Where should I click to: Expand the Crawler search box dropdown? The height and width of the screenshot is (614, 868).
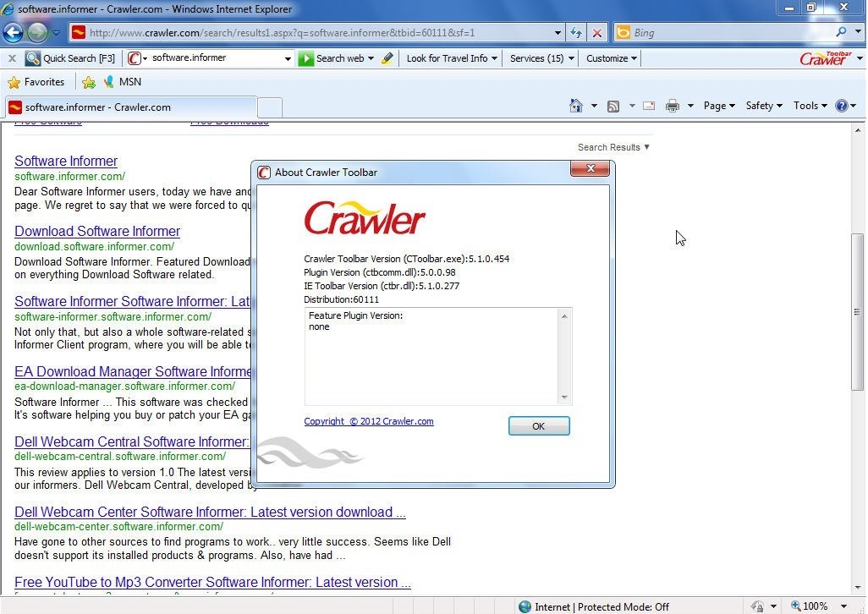[x=288, y=58]
